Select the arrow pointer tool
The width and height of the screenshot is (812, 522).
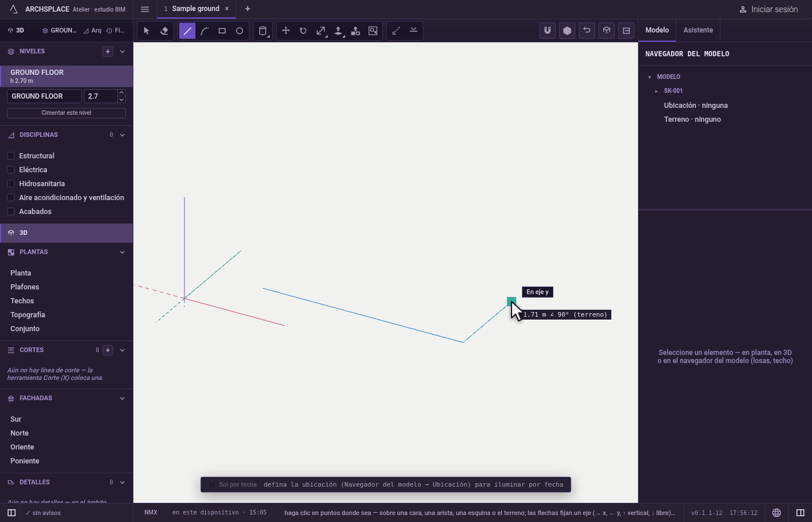147,31
